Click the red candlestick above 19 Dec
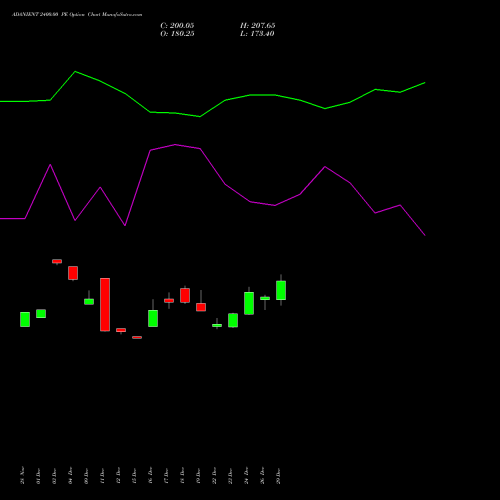Screen dimensions: 500x500 coord(201,307)
